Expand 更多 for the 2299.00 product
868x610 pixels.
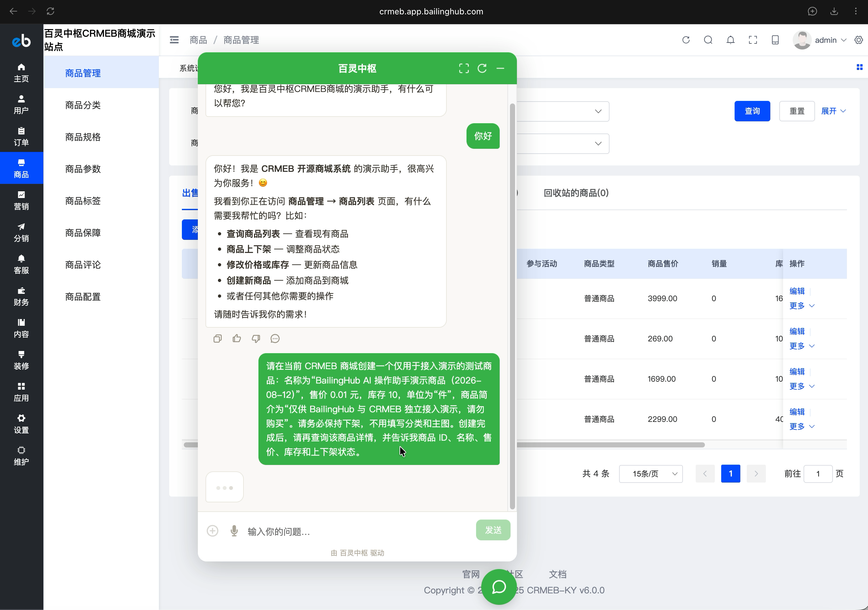(801, 426)
